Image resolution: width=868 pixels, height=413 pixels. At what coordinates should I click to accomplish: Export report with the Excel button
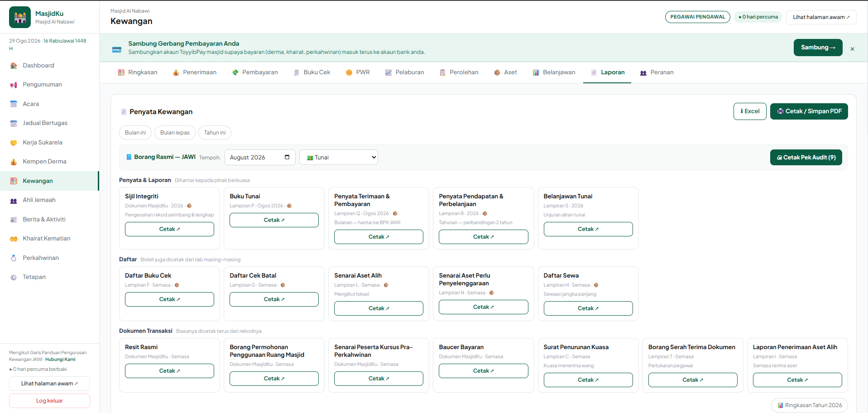pos(750,111)
